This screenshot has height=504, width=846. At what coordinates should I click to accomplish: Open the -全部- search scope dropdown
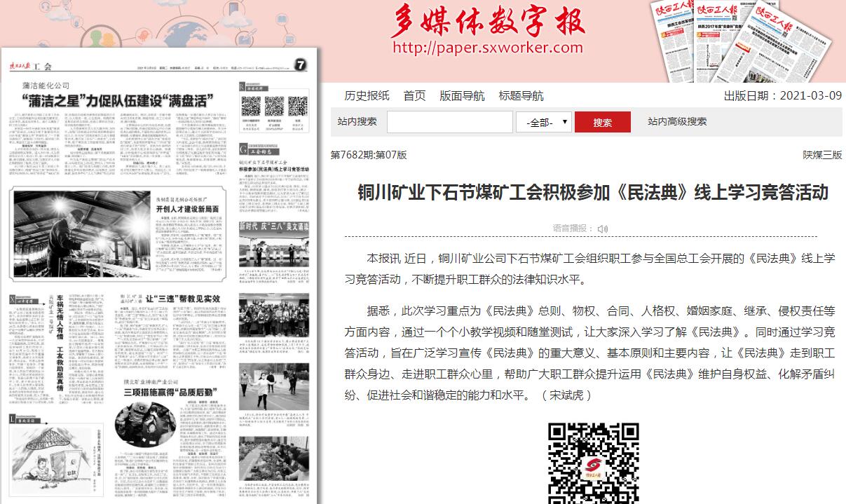[x=543, y=122]
